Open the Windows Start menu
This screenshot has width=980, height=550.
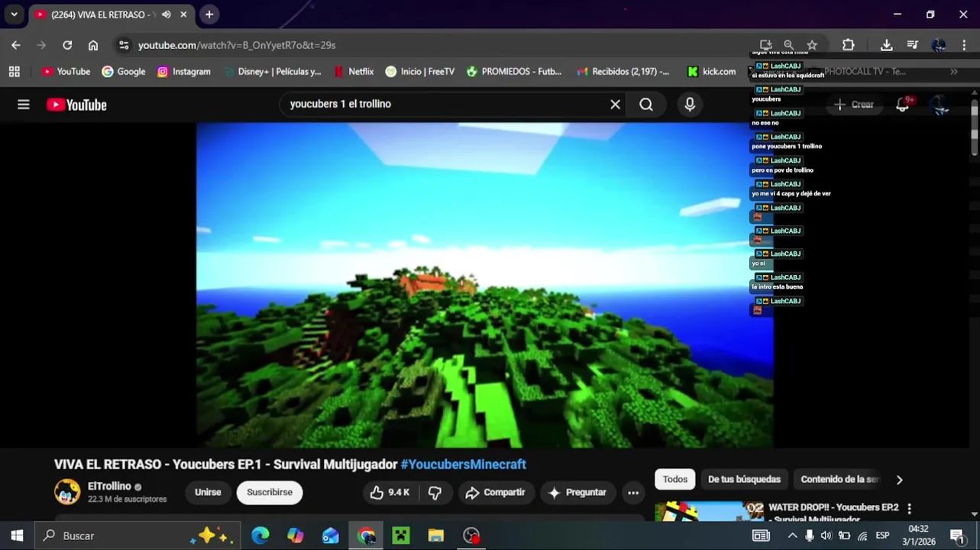click(17, 535)
